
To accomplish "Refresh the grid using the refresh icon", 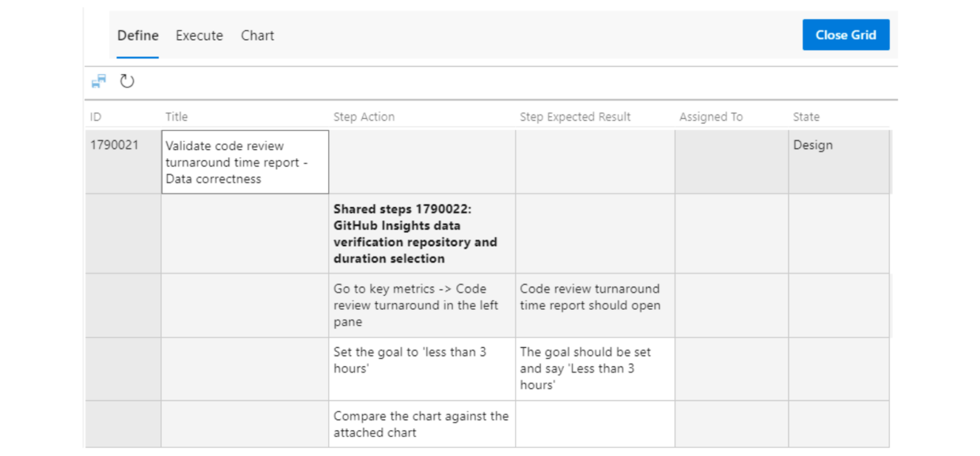I will (x=127, y=82).
